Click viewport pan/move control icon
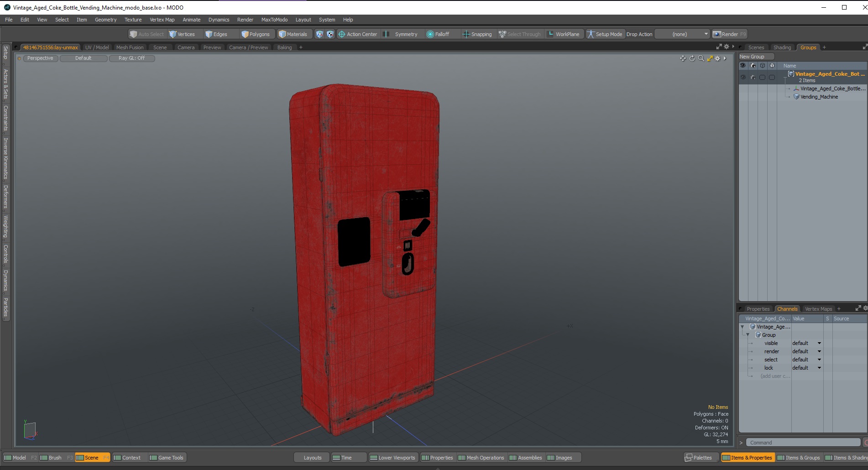Image resolution: width=868 pixels, height=470 pixels. pyautogui.click(x=683, y=58)
